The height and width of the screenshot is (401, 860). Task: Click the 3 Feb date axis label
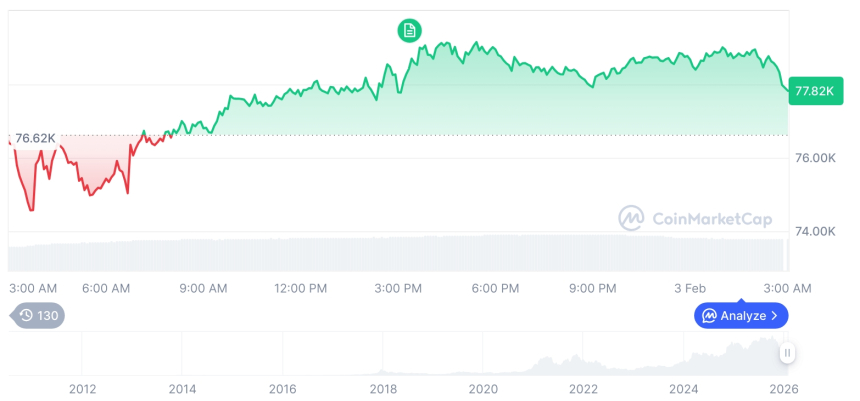[689, 288]
